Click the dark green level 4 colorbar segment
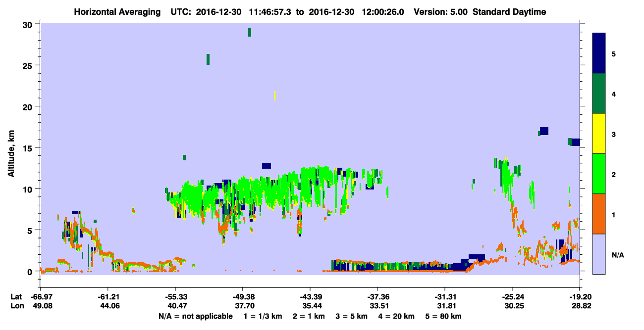This screenshot has height=330, width=644. (x=599, y=94)
